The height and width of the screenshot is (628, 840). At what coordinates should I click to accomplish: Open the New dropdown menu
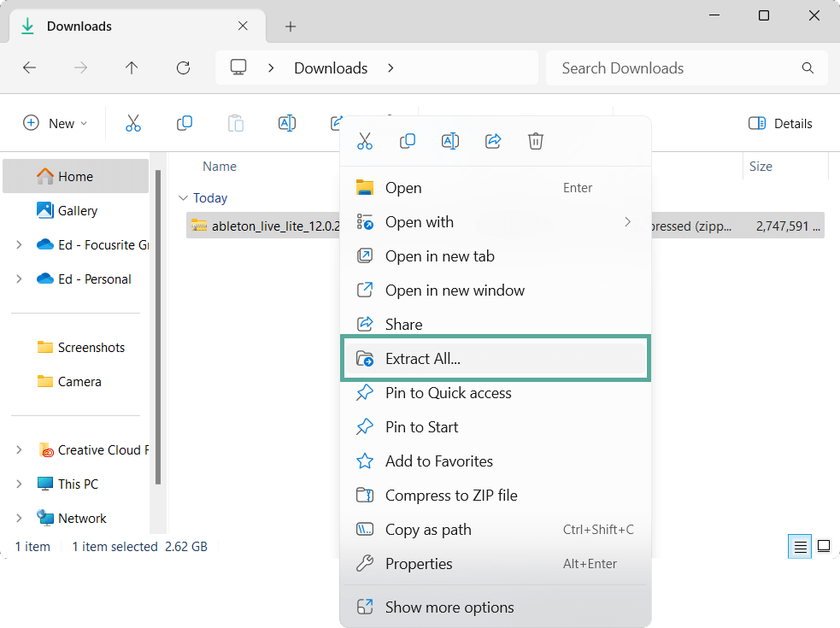tap(56, 123)
